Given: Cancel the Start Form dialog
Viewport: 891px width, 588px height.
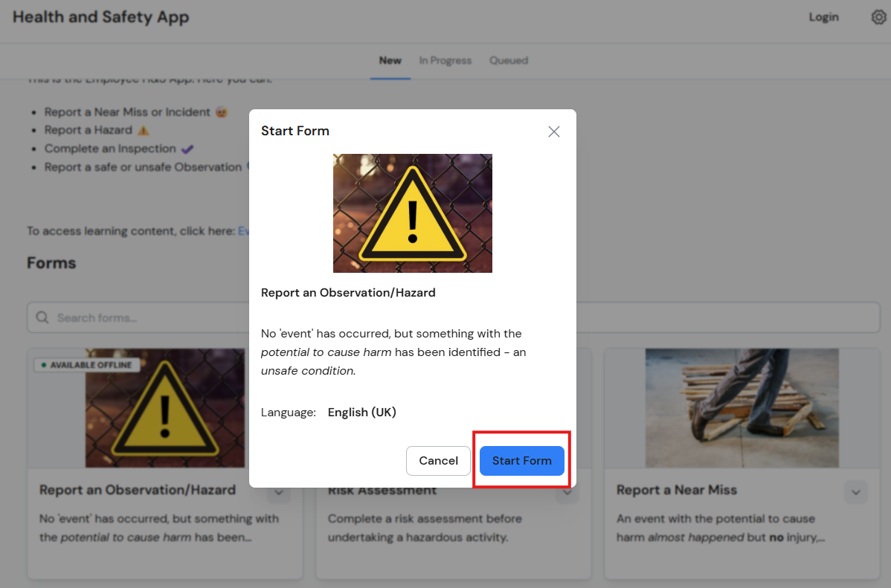Looking at the screenshot, I should pos(438,461).
